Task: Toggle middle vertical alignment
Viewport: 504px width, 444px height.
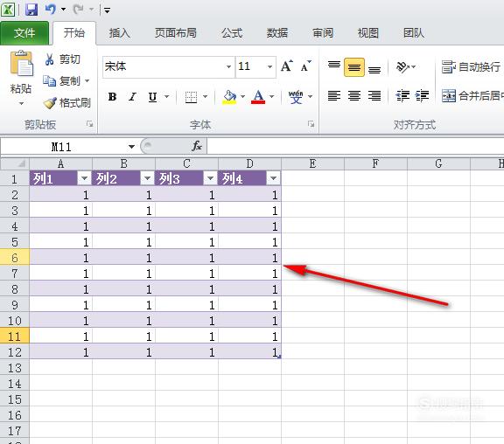Action: tap(354, 67)
